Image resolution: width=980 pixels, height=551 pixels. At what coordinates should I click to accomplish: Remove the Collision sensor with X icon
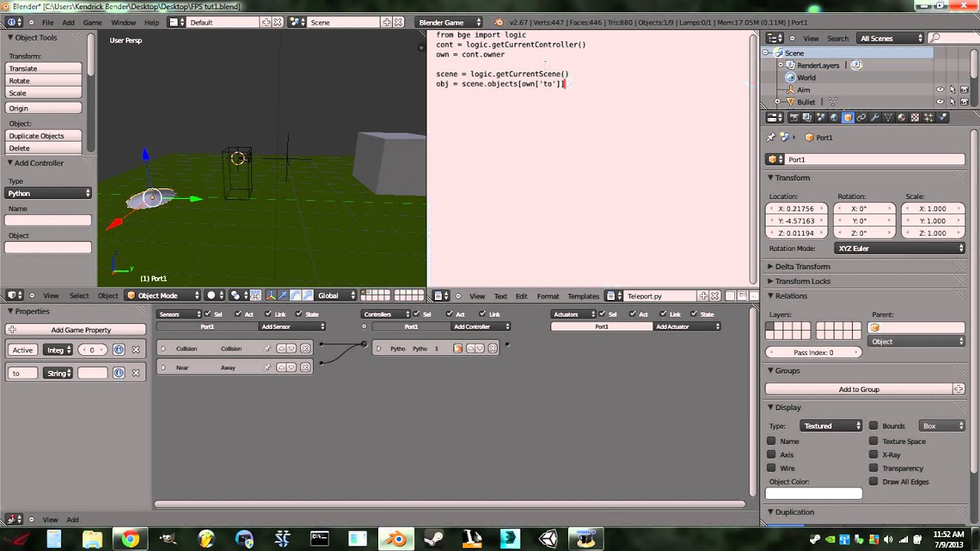coord(305,348)
